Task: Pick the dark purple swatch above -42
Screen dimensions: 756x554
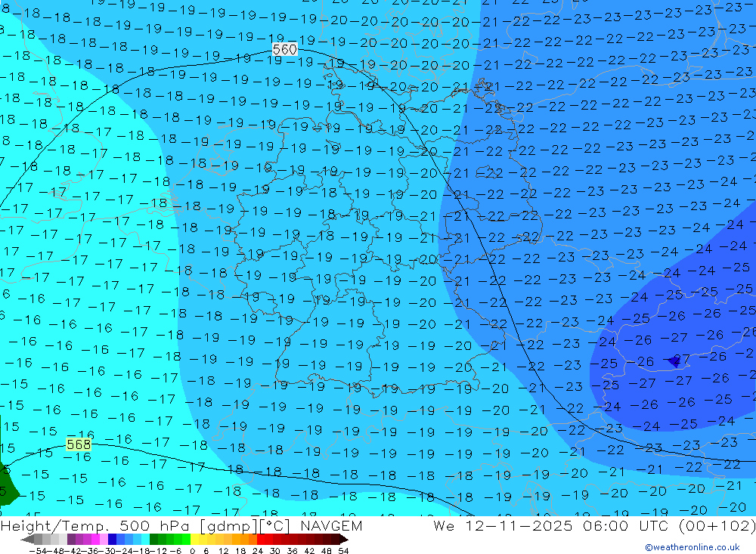Action: (71, 540)
